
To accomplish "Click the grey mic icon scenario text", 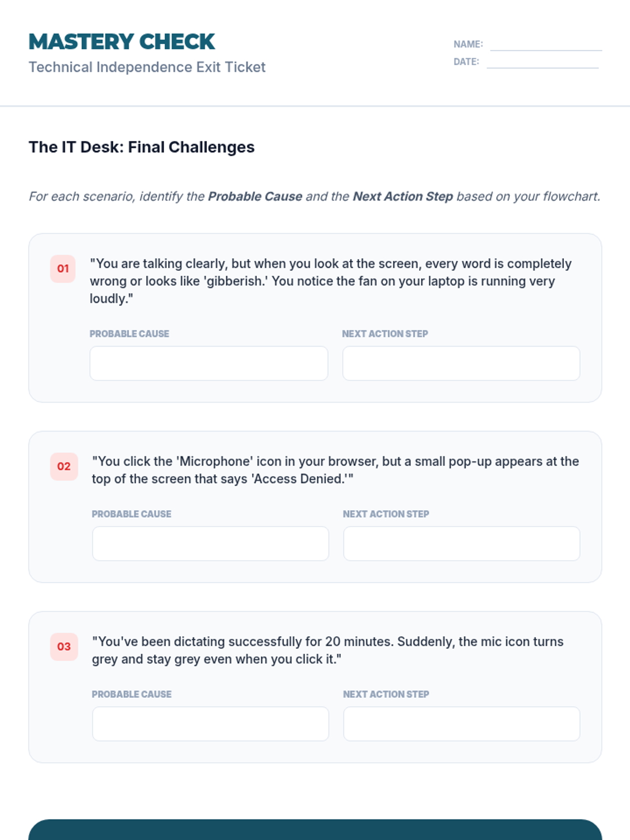I will (328, 650).
